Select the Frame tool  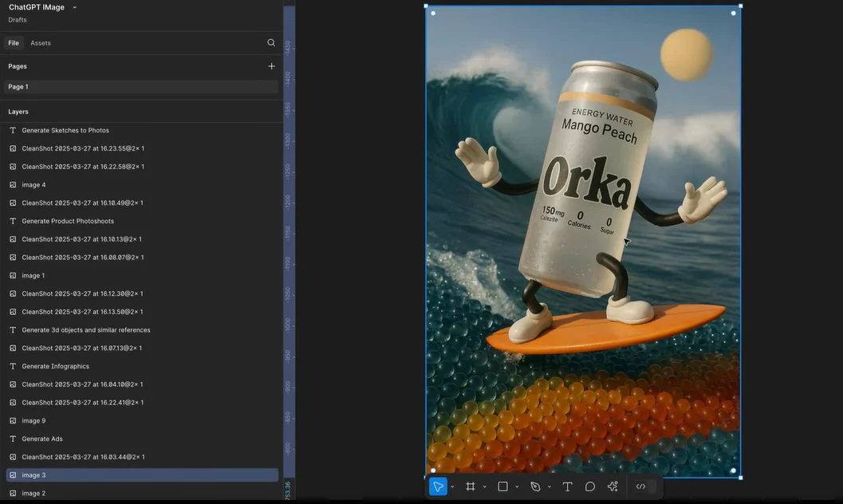point(471,486)
